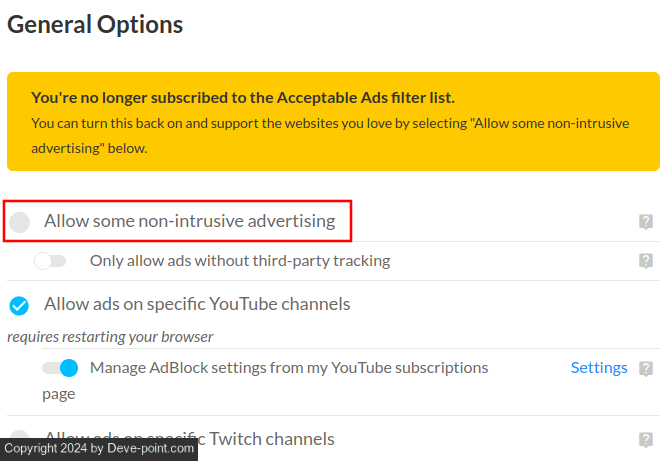Open help for non-intrusive advertising option

pos(646,222)
